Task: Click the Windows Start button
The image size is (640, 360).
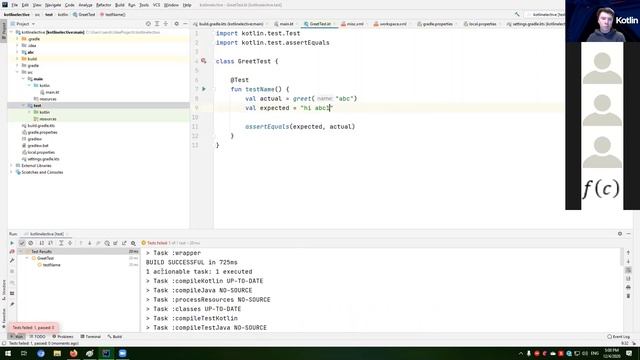Action: 8,353
